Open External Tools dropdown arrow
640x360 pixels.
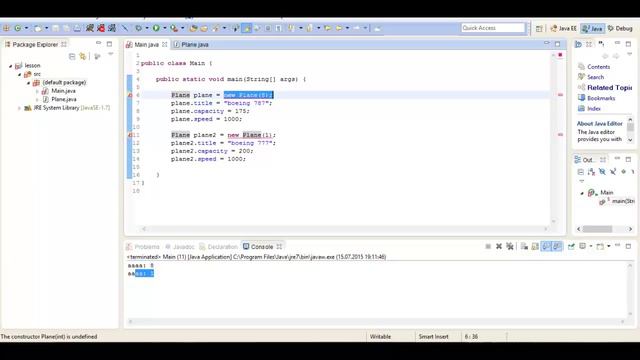182,28
